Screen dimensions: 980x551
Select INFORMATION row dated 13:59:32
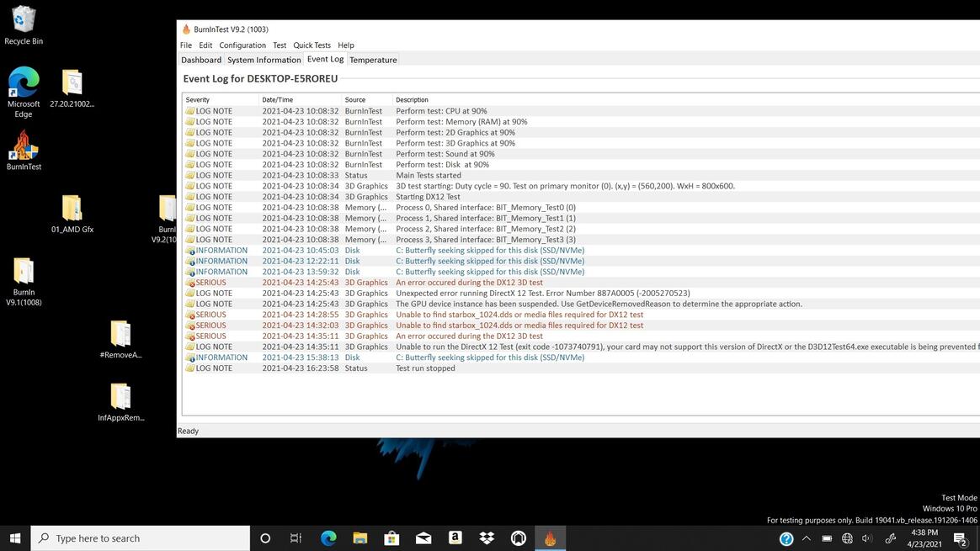581,272
